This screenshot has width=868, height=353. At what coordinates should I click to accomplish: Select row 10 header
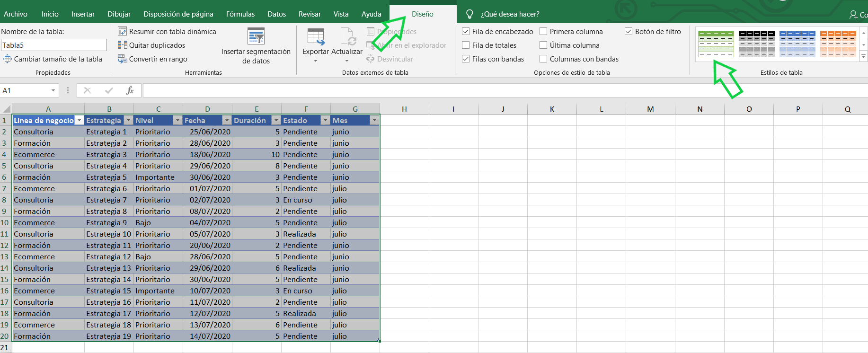[6, 222]
